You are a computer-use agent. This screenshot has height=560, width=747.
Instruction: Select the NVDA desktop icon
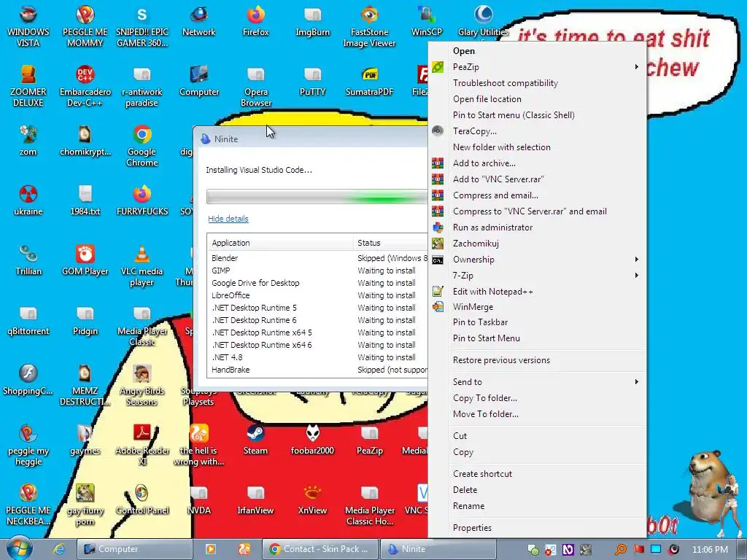(198, 499)
